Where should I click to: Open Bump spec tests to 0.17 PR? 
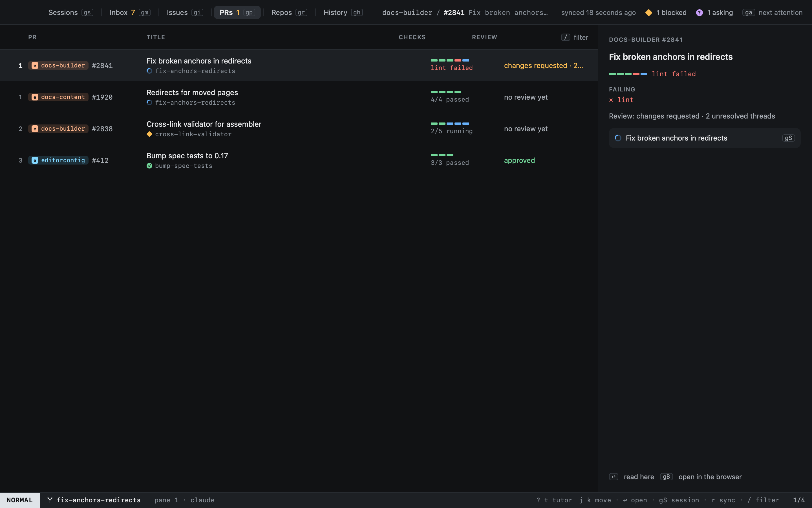pos(299,160)
